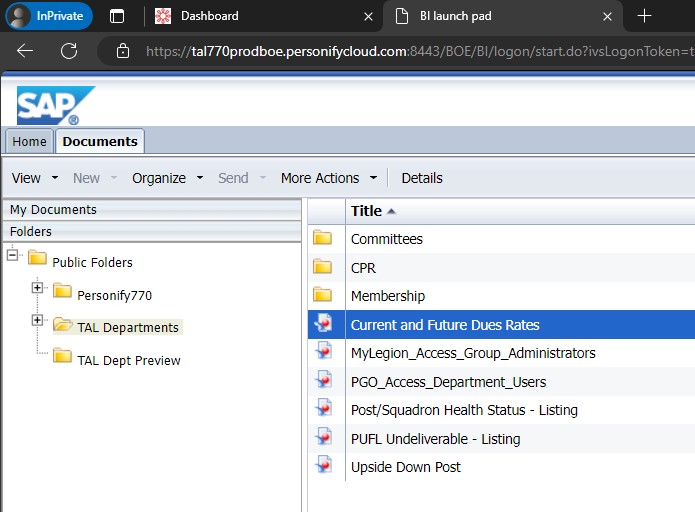Select the Membership row
This screenshot has width=695, height=512.
coord(501,296)
